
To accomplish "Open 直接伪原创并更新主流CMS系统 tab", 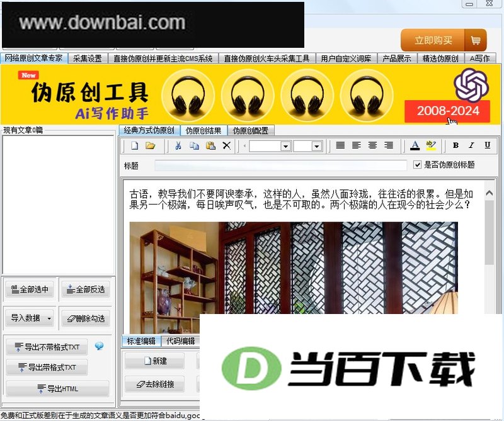I will click(x=163, y=59).
